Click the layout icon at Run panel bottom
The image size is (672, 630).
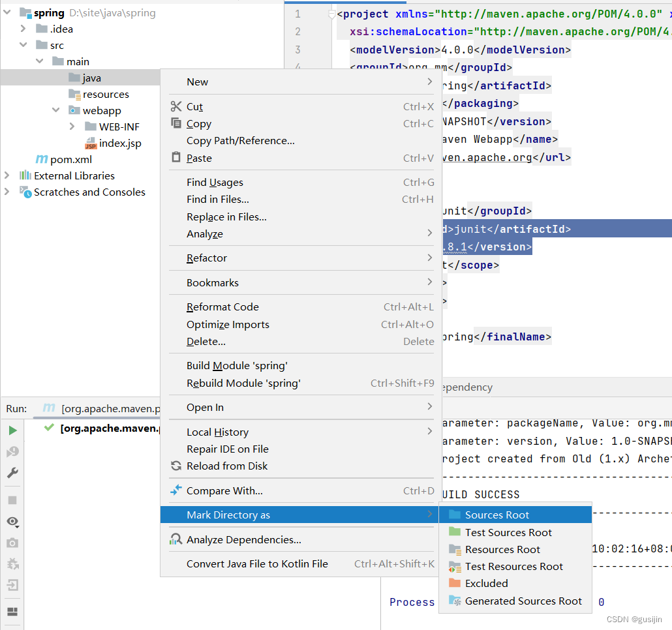point(13,612)
